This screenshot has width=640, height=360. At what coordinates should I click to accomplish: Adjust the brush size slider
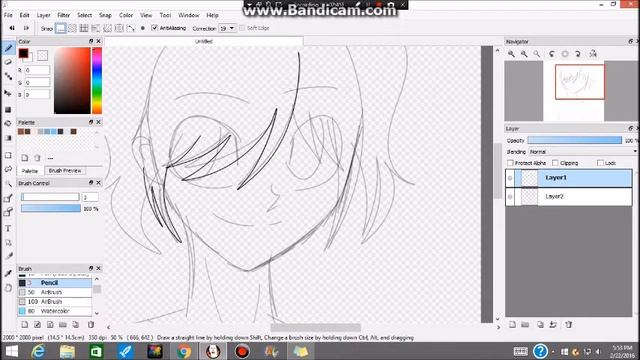(x=50, y=197)
